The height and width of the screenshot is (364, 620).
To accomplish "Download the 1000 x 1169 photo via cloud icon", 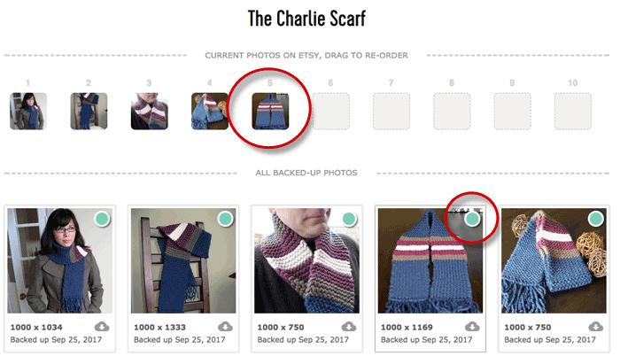I will [x=472, y=327].
